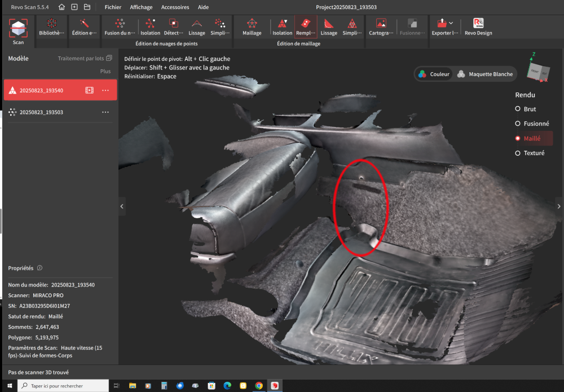Switch display to Couleur mode
Image resolution: width=564 pixels, height=392 pixels.
tap(434, 74)
